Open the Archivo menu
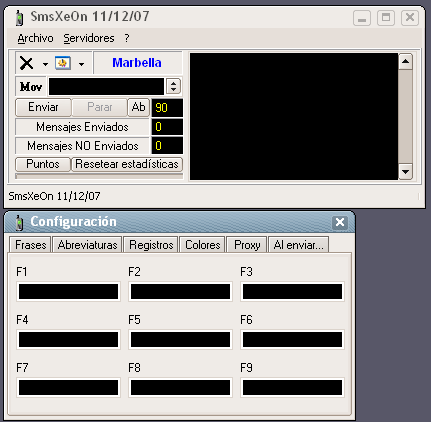431x422 pixels. pos(35,38)
